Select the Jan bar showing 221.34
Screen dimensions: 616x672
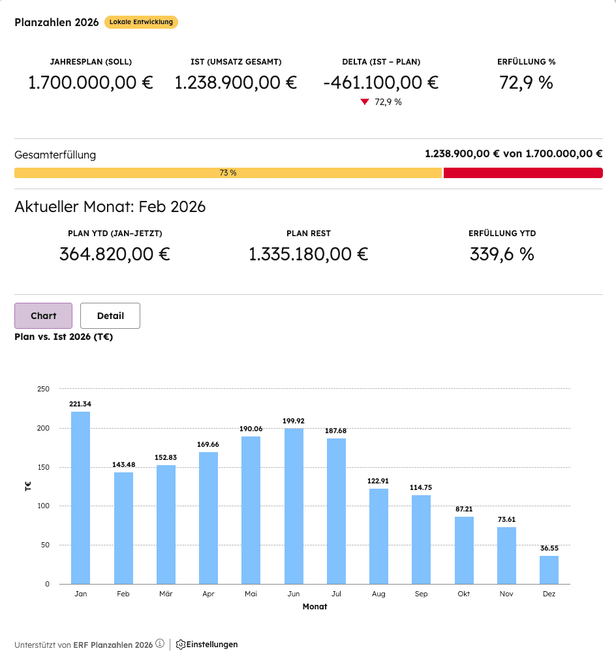(81, 496)
